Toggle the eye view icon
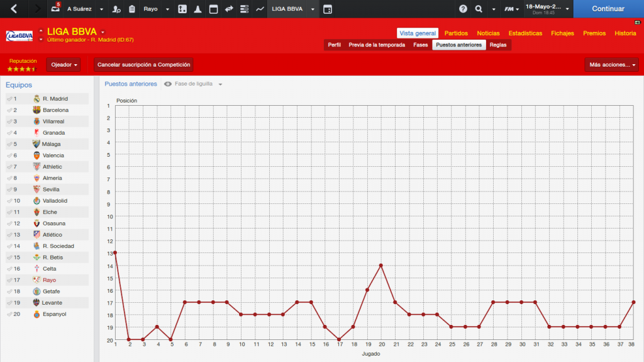644x362 pixels. [167, 84]
